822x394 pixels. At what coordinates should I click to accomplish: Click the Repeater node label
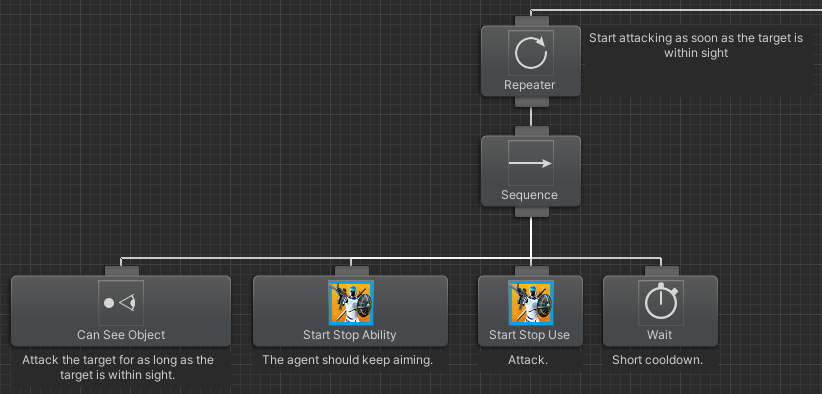pos(529,85)
